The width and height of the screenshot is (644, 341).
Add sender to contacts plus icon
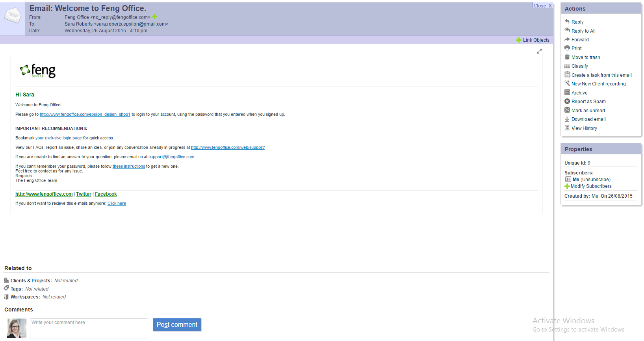(154, 17)
